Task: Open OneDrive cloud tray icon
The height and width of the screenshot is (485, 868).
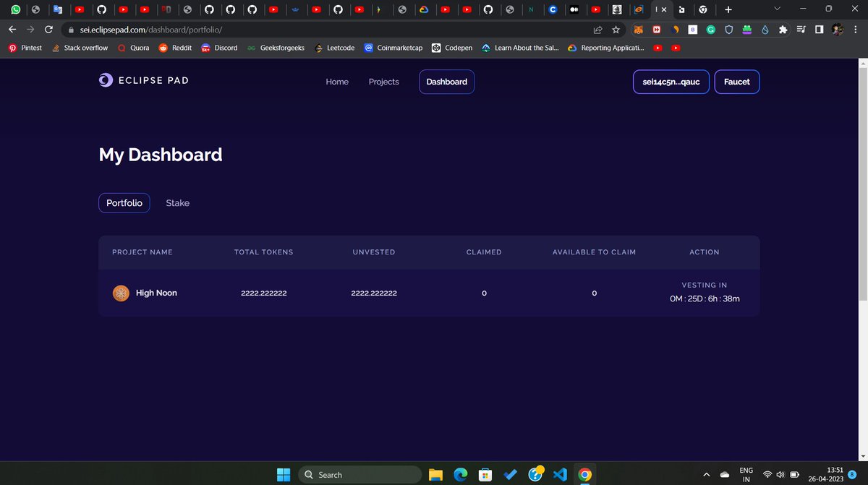Action: point(726,475)
